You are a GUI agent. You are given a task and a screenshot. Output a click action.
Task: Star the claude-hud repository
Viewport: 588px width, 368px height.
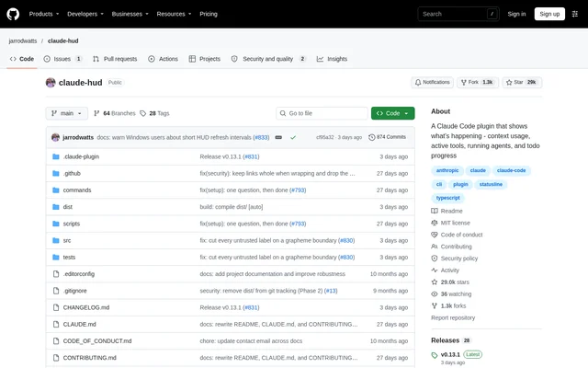coord(522,82)
